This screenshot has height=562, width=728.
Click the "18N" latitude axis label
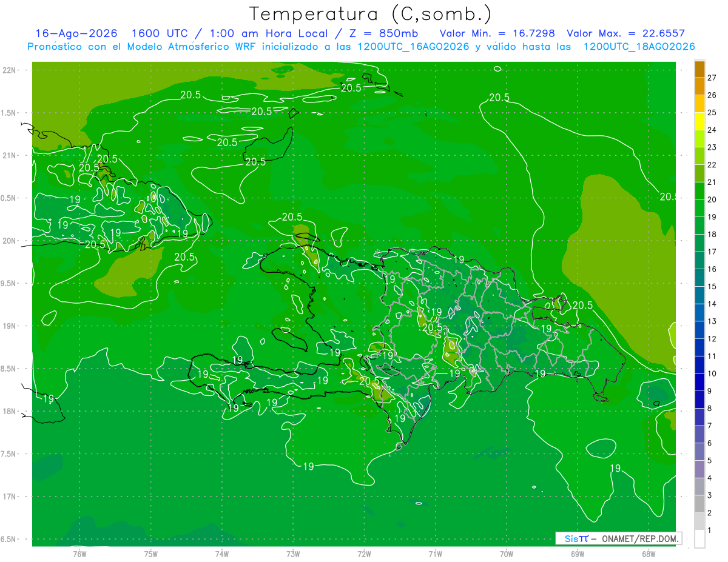10,411
